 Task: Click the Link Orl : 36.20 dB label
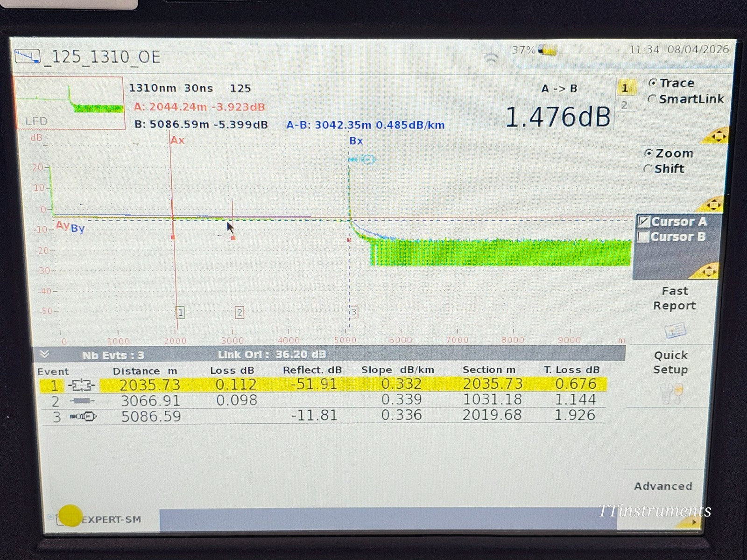(x=272, y=354)
